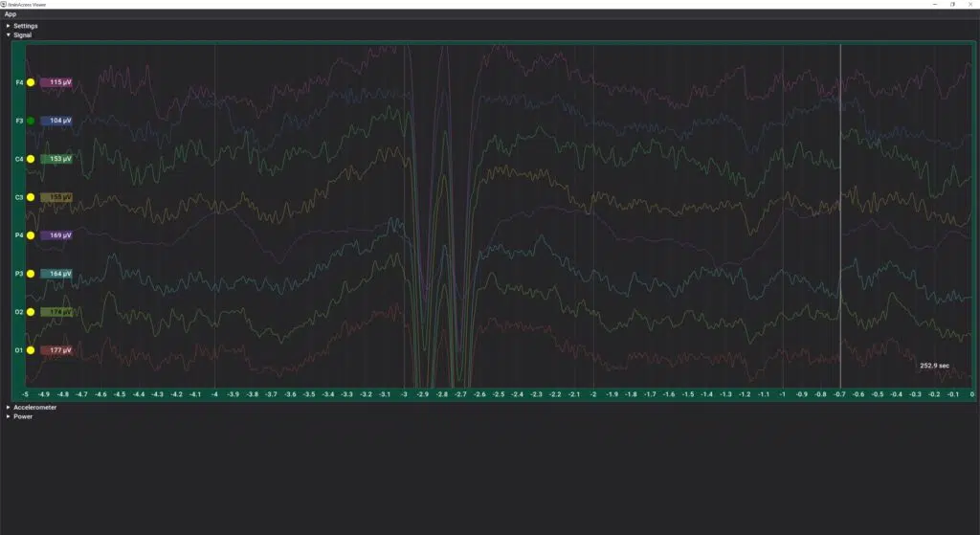Click the O2 174 µV amplitude badge

pos(56,312)
